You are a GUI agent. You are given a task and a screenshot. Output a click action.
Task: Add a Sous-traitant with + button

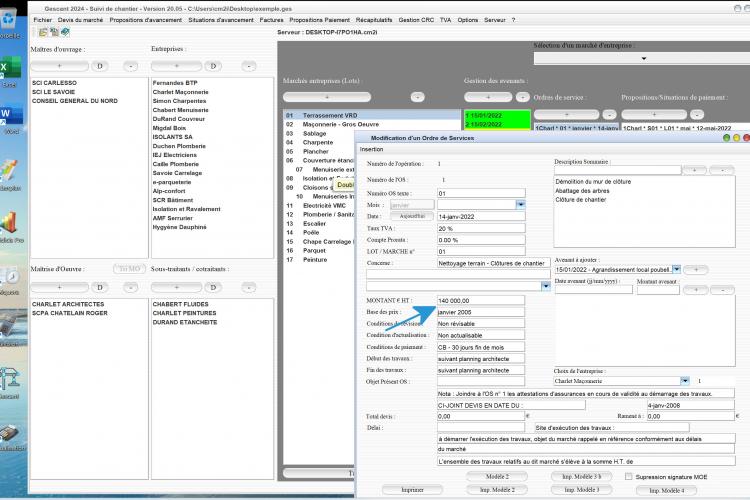[176, 287]
